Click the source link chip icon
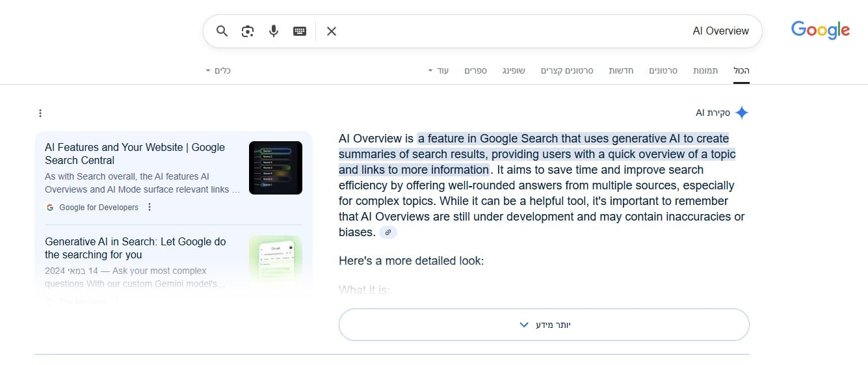The height and width of the screenshot is (365, 868). [388, 232]
